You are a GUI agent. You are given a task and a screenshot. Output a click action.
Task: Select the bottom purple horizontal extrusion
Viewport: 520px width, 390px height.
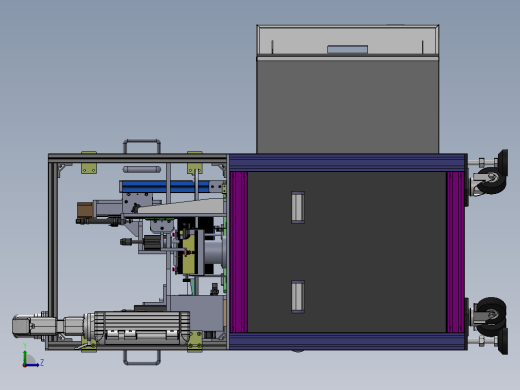[348, 341]
